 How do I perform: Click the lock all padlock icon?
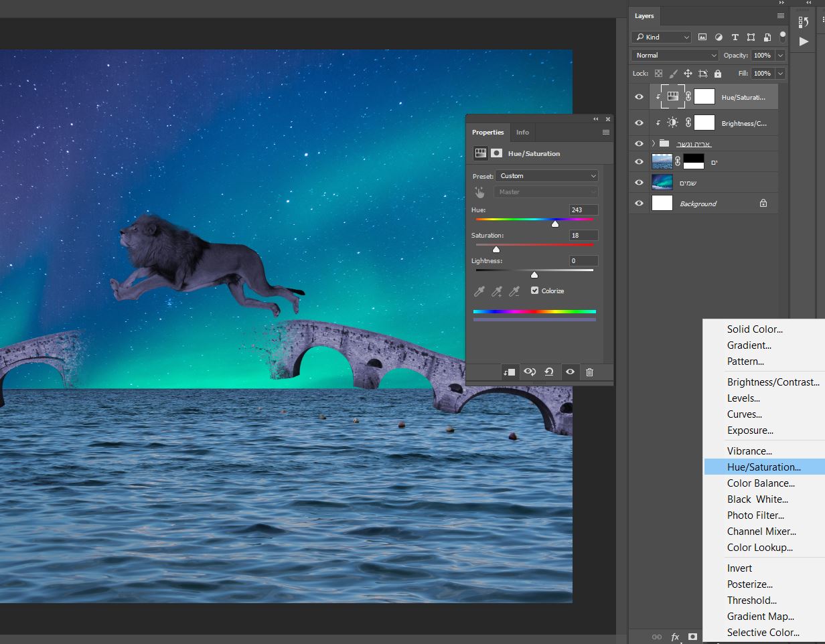(x=718, y=74)
